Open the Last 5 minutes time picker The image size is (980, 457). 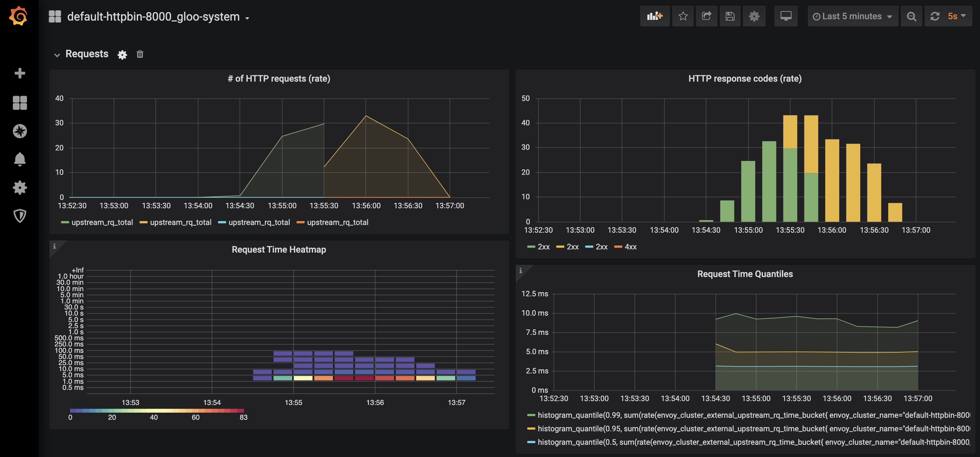click(853, 16)
